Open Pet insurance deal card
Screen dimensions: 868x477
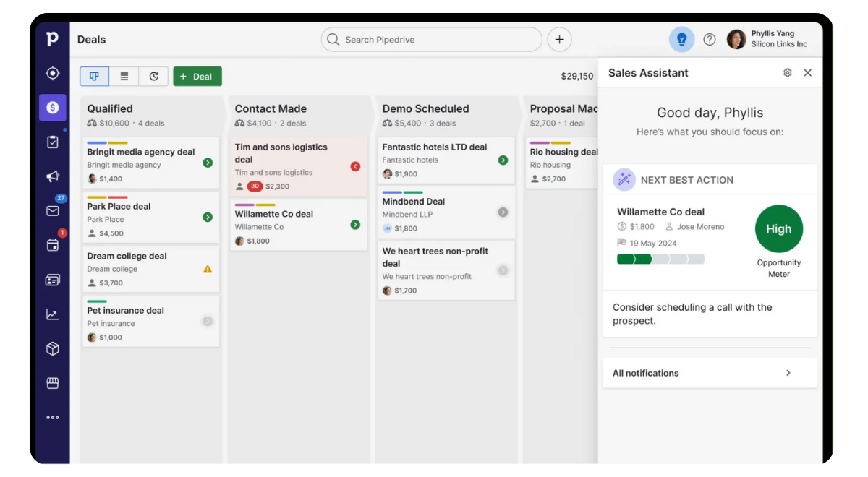click(150, 322)
